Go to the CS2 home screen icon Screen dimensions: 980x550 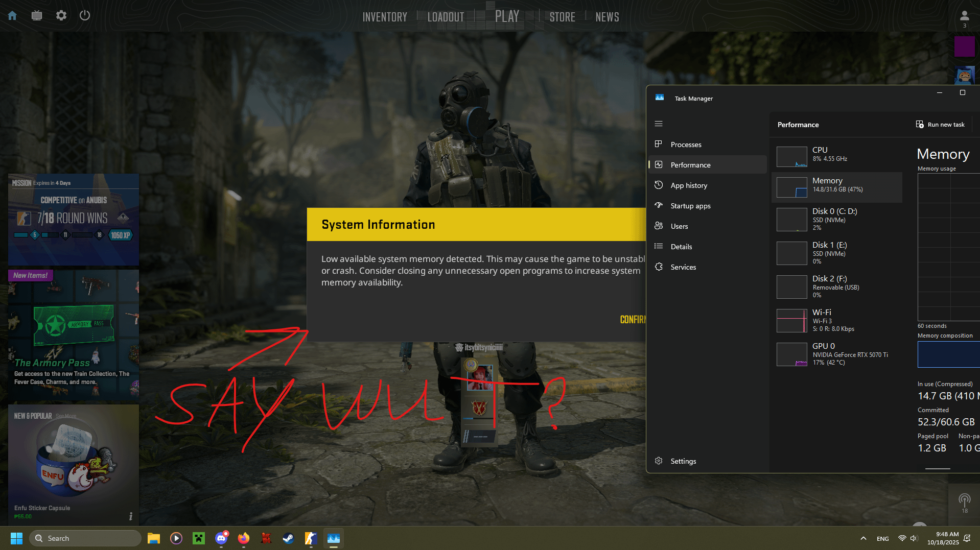pyautogui.click(x=12, y=15)
